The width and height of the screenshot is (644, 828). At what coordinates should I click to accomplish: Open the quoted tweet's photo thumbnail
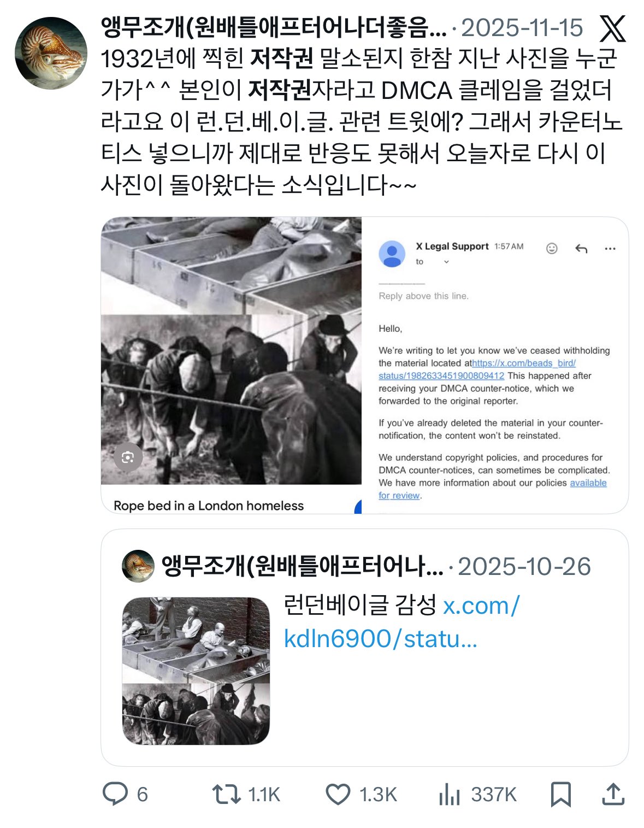tap(196, 671)
